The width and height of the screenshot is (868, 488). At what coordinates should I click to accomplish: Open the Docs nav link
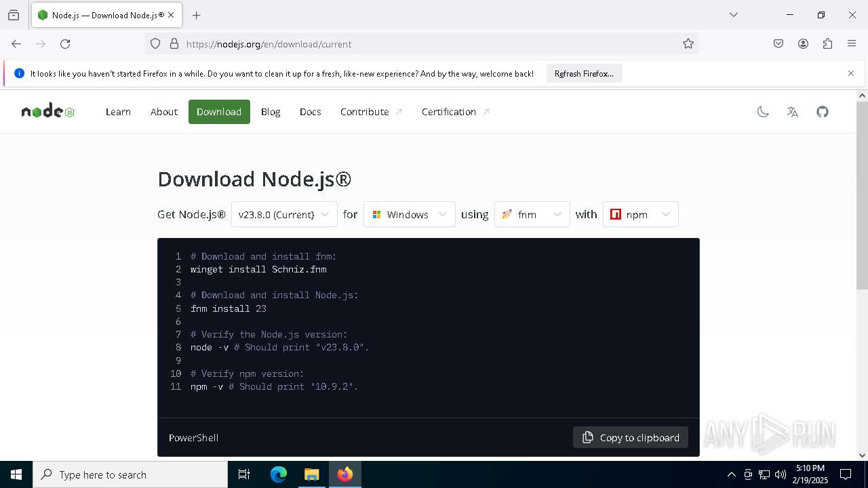(311, 112)
